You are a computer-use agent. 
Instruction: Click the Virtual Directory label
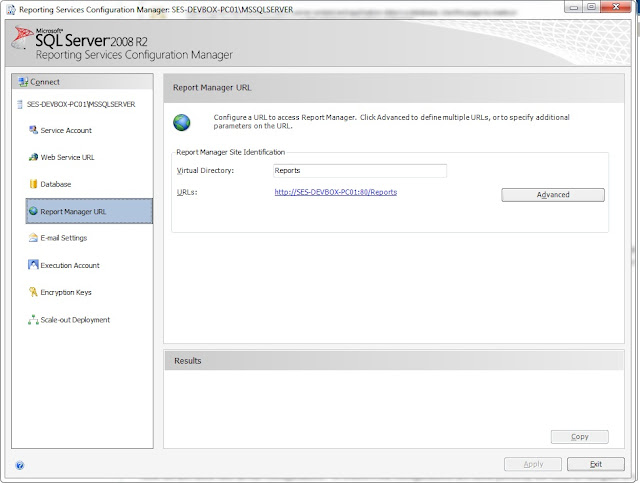pos(205,171)
